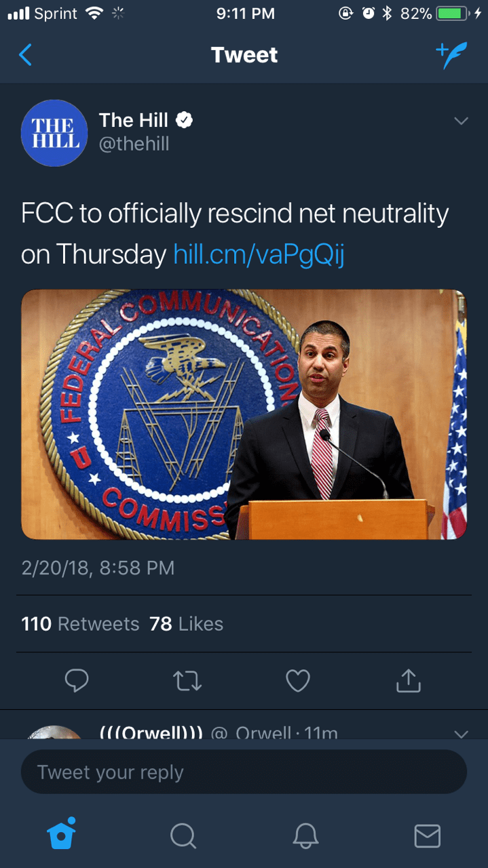488x868 pixels.
Task: View the 110 Retweets list
Action: click(80, 624)
